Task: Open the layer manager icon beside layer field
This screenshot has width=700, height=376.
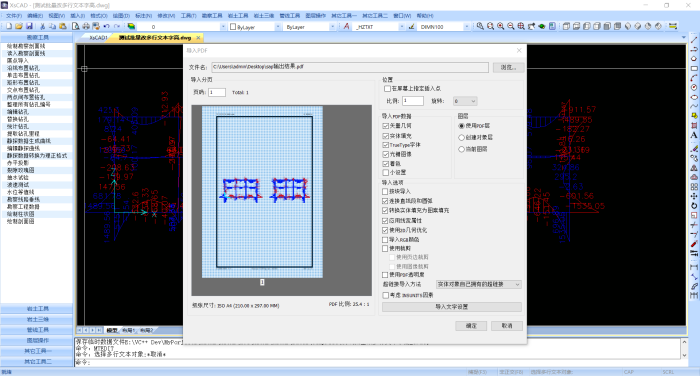Action: click(131, 27)
